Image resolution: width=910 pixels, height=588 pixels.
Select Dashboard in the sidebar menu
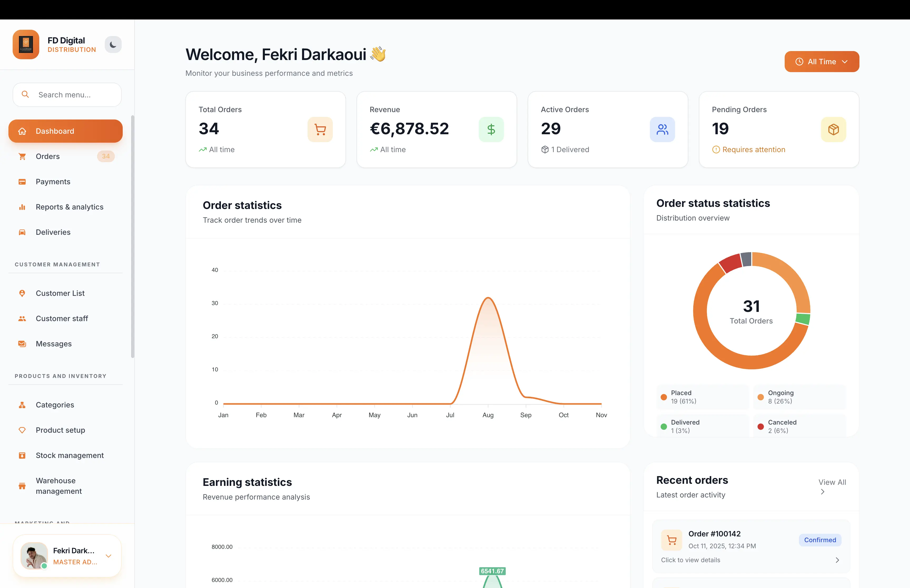[55, 131]
